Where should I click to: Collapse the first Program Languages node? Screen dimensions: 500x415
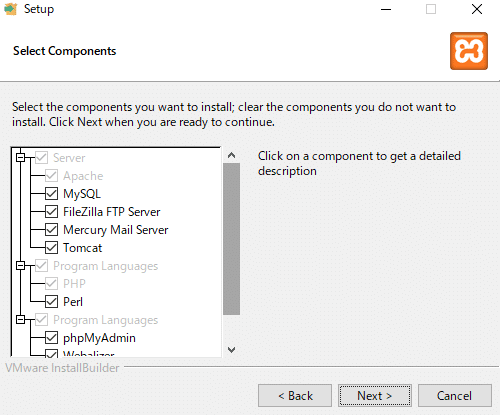pos(21,266)
